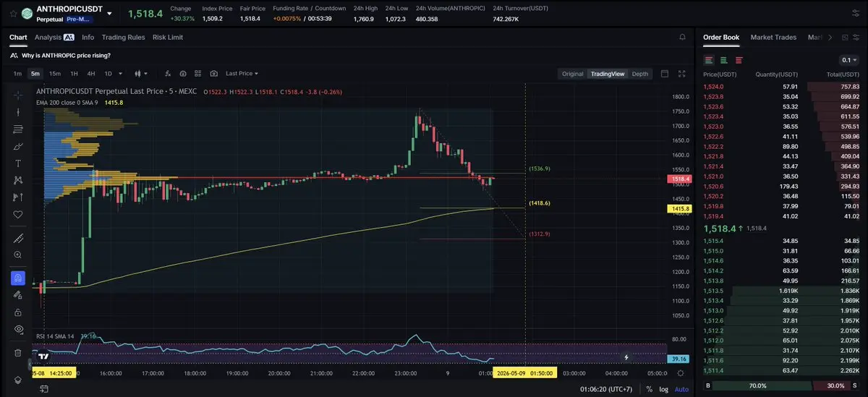Take a chart snapshot with camera icon

pos(213,73)
